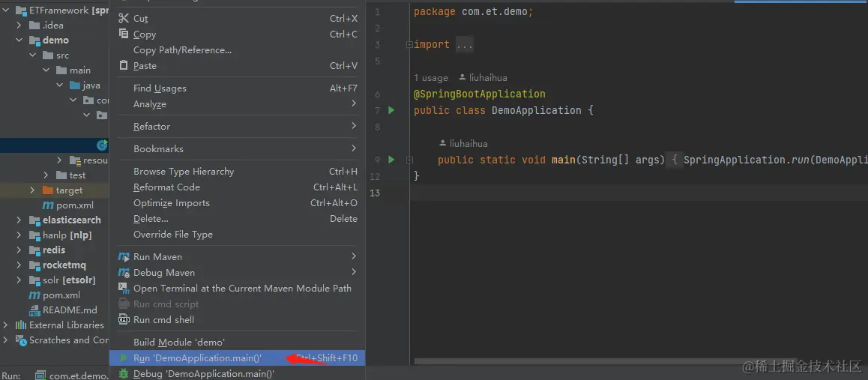Open the Analyze submenu
The image size is (868, 380).
pyautogui.click(x=238, y=103)
